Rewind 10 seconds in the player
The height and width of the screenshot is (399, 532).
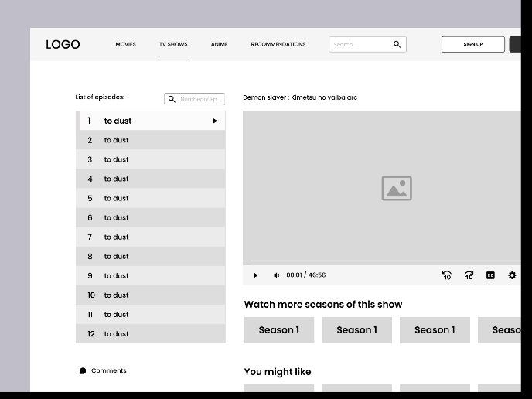click(447, 275)
